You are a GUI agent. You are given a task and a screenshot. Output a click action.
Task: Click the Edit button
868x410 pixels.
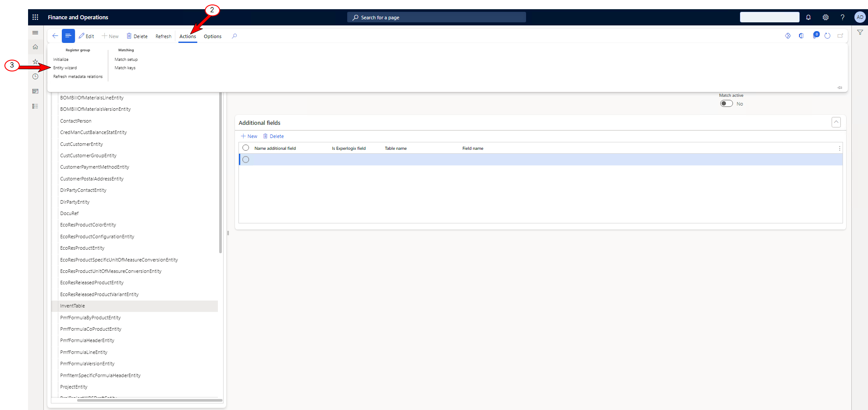point(86,36)
